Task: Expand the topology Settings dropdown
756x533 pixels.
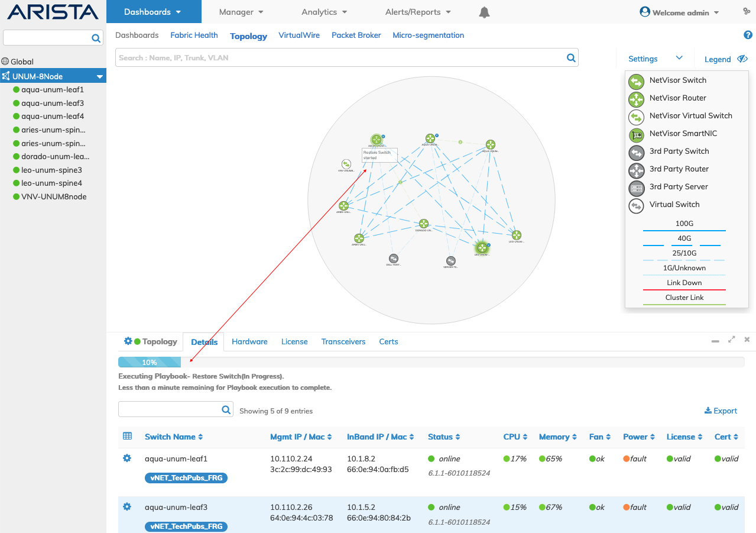Action: click(x=656, y=59)
